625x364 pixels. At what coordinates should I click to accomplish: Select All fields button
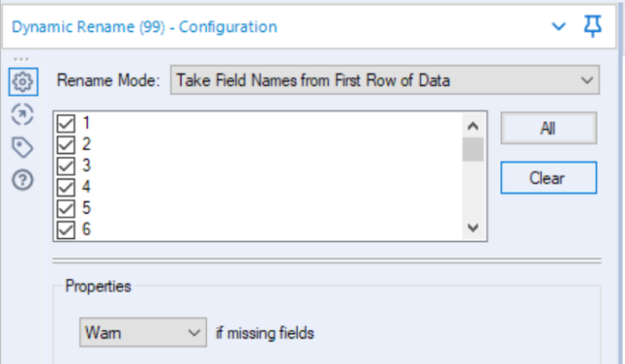[x=549, y=128]
